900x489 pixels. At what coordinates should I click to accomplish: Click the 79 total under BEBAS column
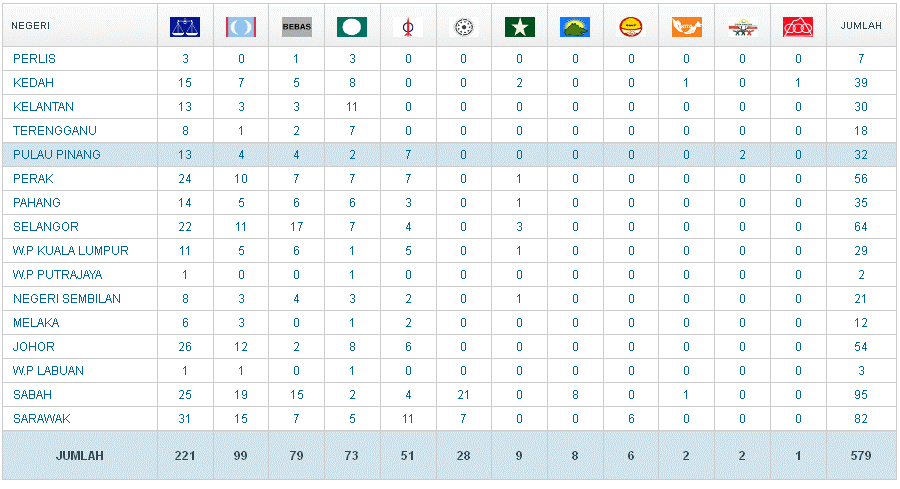296,456
